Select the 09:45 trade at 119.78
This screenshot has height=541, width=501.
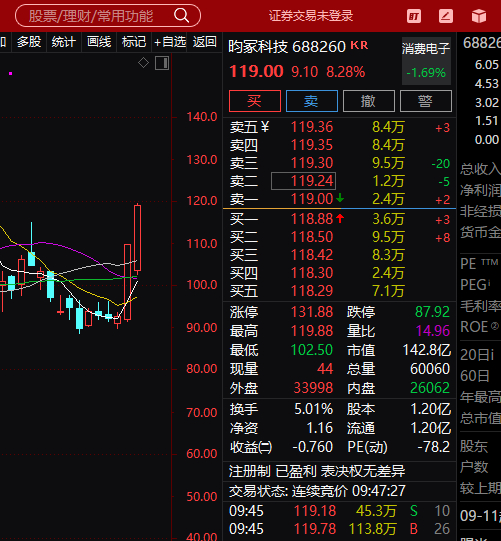[340, 529]
